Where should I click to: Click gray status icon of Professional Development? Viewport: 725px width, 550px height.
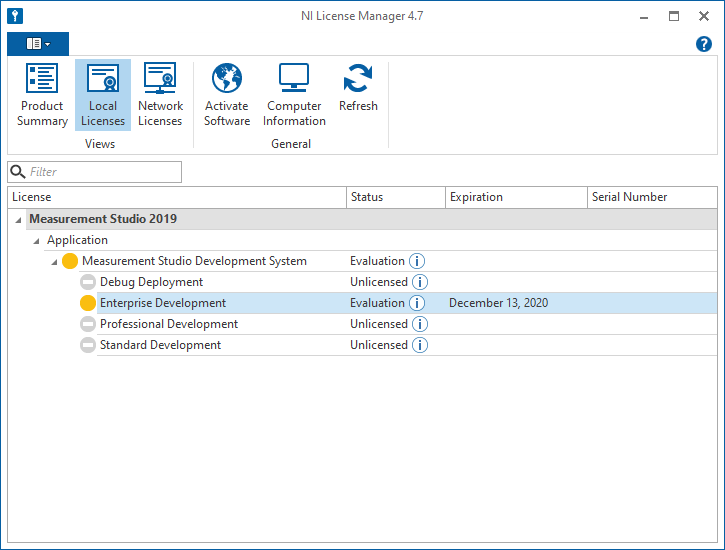coord(88,324)
